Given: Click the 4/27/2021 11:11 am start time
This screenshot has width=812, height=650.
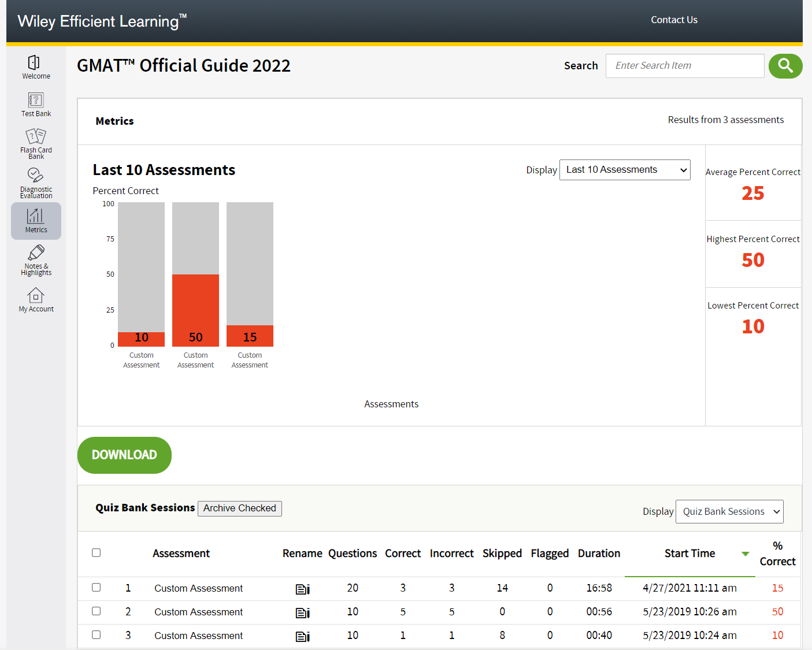Looking at the screenshot, I should click(689, 588).
